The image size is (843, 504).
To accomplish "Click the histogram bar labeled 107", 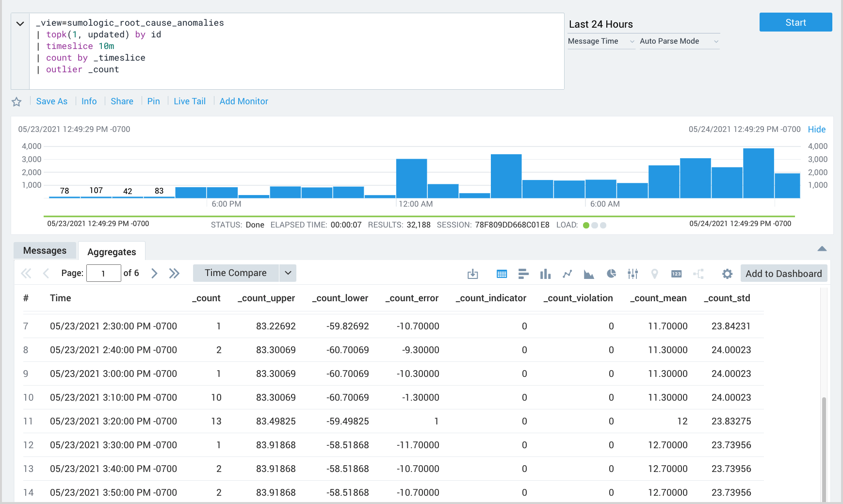I will pos(96,197).
